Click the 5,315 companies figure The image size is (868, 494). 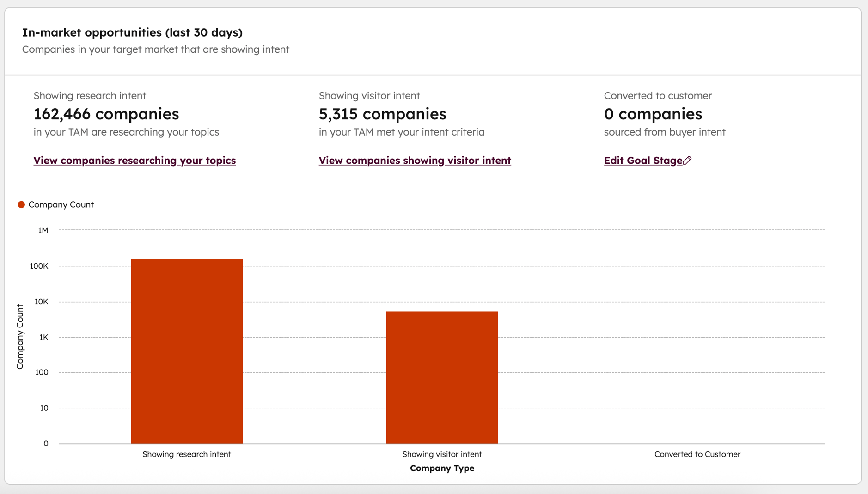pos(382,114)
